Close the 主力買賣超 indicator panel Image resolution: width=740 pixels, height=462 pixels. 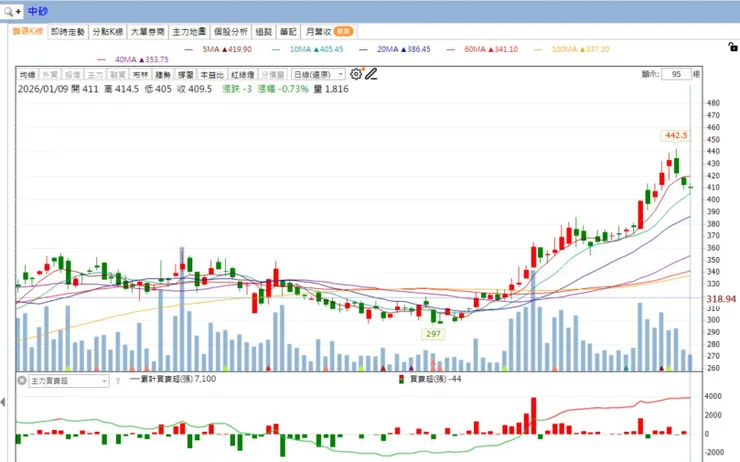pos(22,380)
